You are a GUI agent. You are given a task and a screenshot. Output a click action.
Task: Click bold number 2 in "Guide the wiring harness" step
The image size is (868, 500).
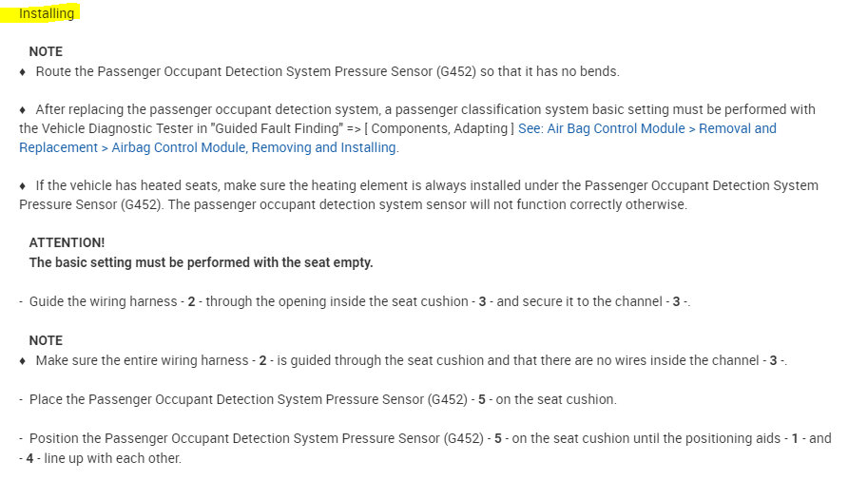pos(191,301)
